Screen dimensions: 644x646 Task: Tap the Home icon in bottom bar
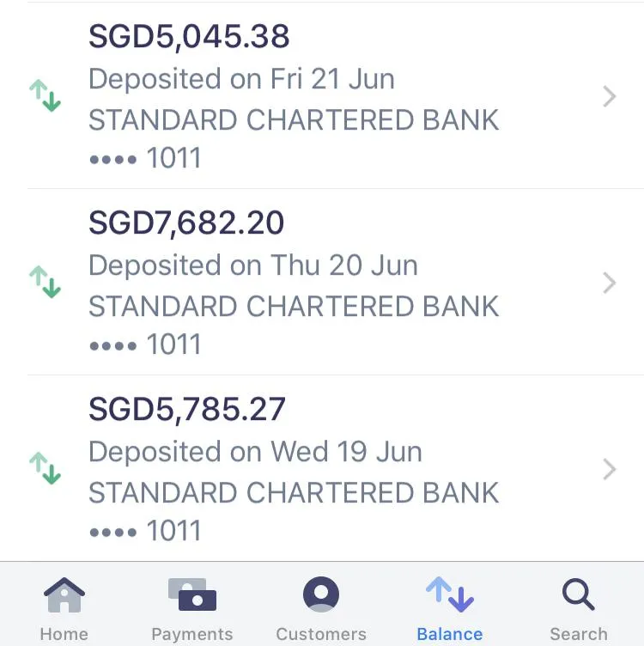tap(64, 594)
